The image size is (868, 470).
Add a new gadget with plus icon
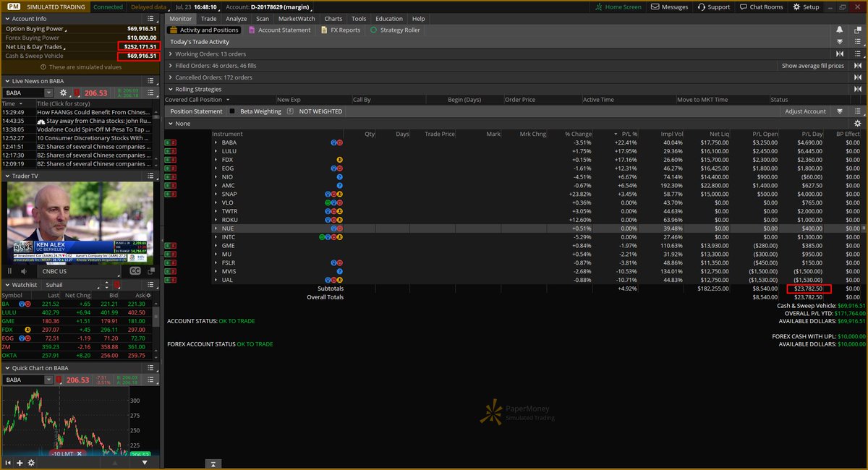coord(20,462)
